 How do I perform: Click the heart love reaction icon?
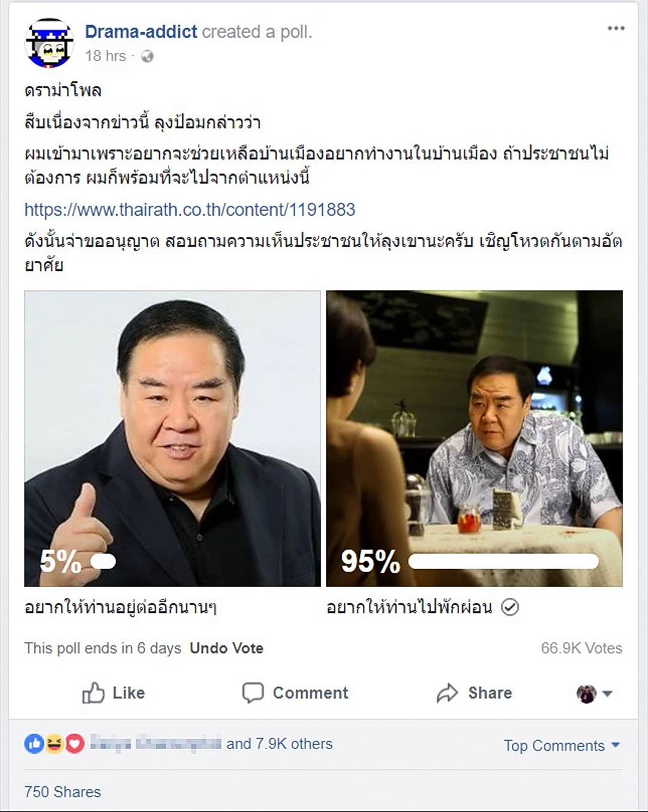(74, 744)
